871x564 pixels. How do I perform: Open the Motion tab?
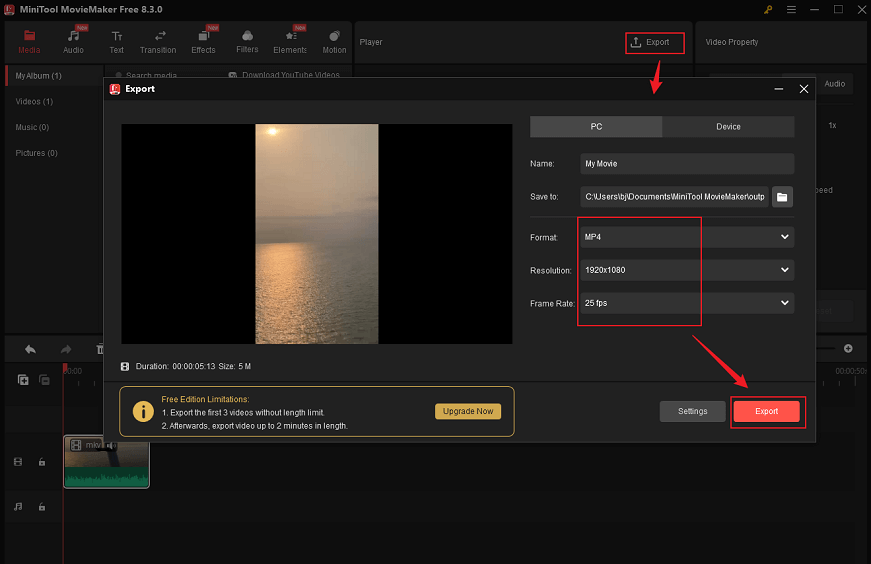tap(334, 42)
